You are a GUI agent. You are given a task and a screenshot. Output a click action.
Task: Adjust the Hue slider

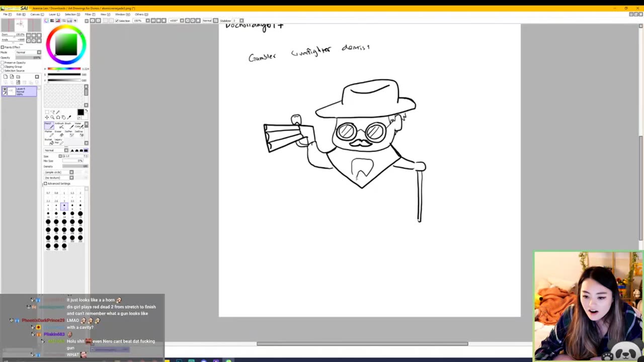point(64,69)
